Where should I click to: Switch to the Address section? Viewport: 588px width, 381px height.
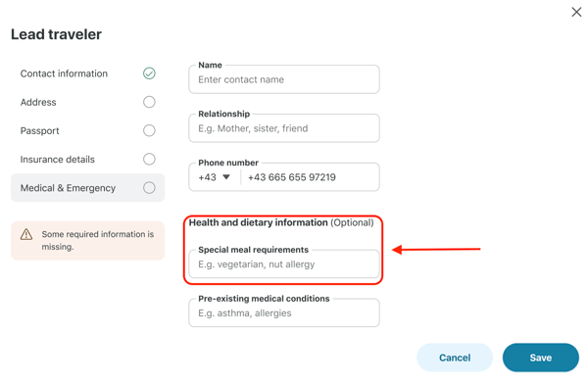point(88,102)
